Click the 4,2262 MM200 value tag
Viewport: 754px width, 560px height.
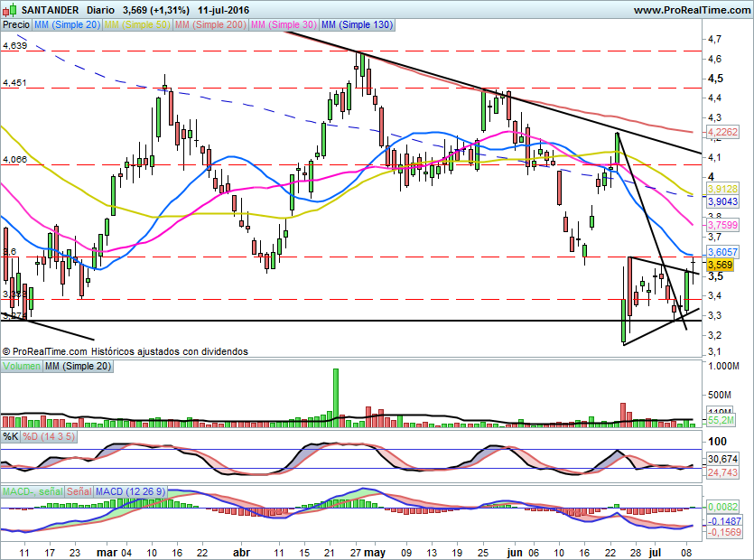pos(722,132)
